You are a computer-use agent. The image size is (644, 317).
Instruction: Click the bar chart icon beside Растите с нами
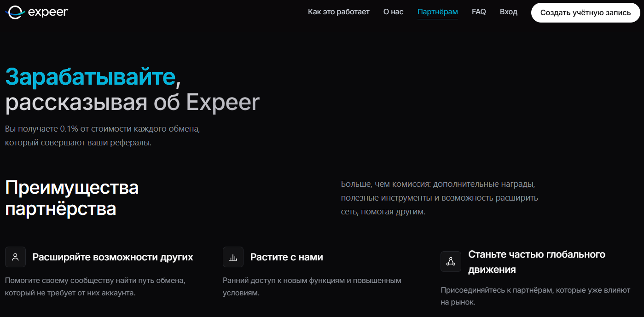[233, 257]
